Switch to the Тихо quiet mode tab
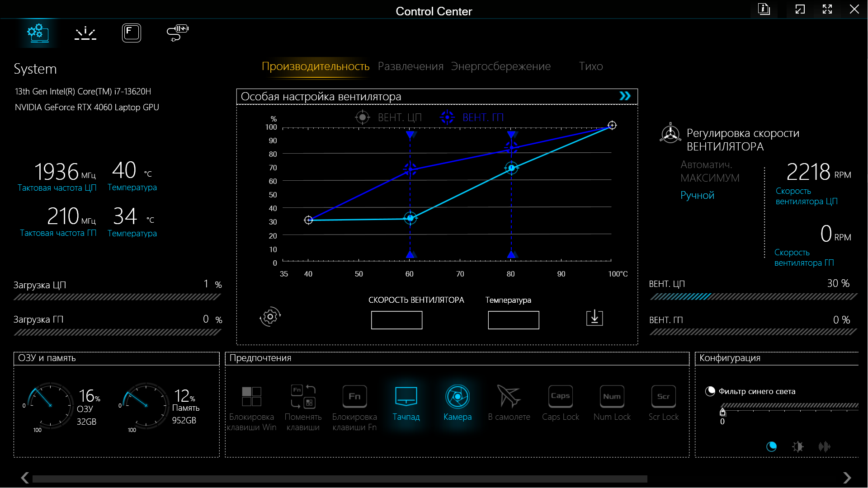 point(590,66)
